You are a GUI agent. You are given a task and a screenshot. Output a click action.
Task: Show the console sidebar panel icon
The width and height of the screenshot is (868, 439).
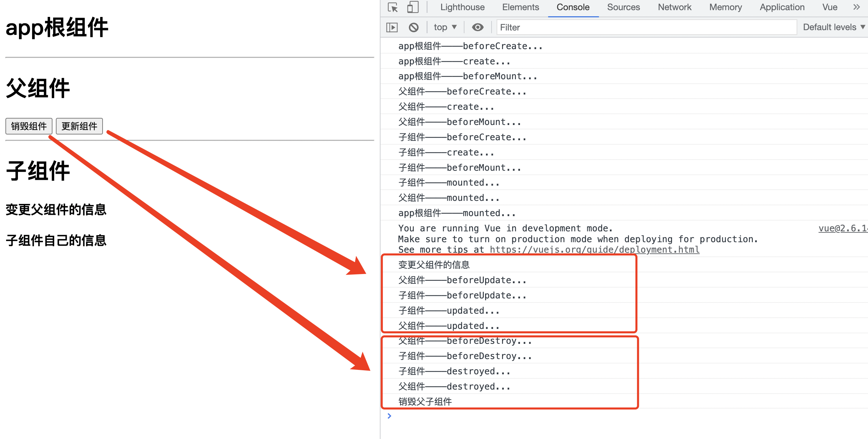click(392, 27)
